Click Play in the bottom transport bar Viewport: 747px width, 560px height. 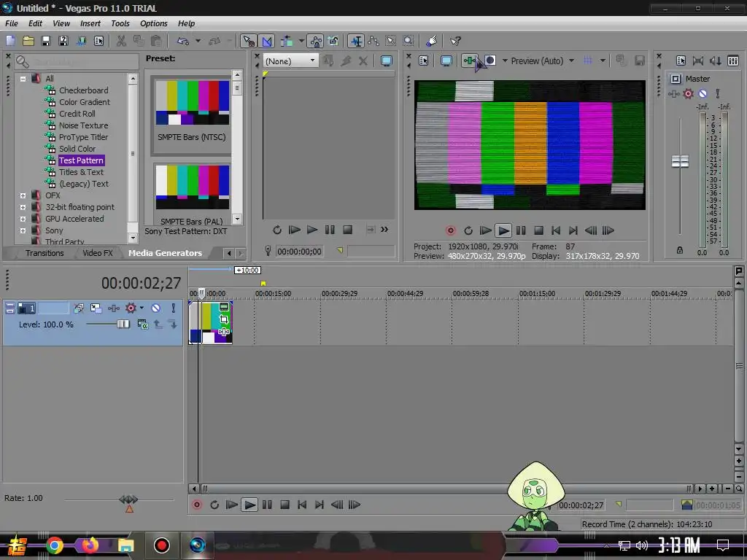(249, 505)
